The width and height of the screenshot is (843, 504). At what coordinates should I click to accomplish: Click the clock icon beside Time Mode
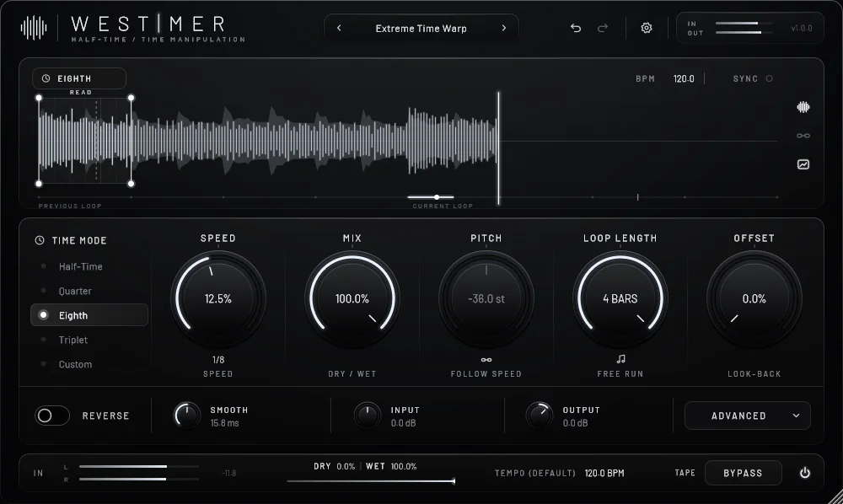40,240
